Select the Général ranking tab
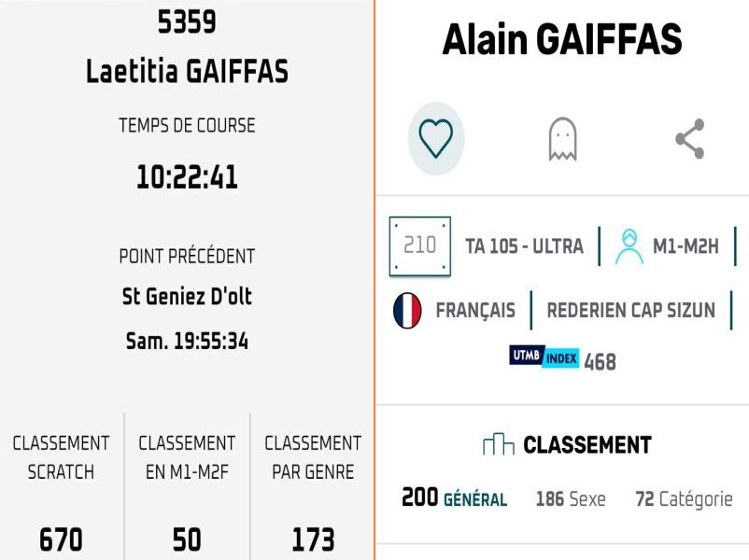This screenshot has width=749, height=560. click(454, 499)
